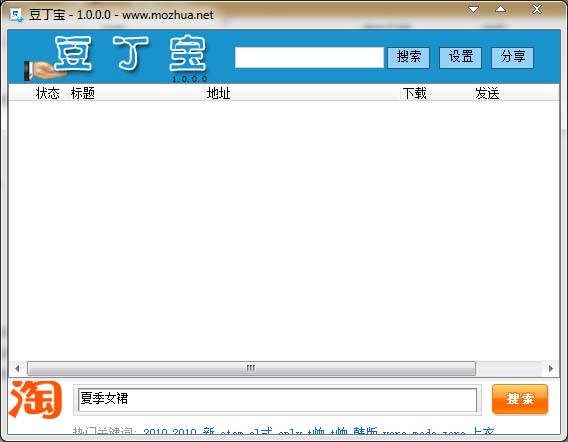Click the orange 搜索 button
Image resolution: width=568 pixels, height=442 pixels.
(x=520, y=399)
